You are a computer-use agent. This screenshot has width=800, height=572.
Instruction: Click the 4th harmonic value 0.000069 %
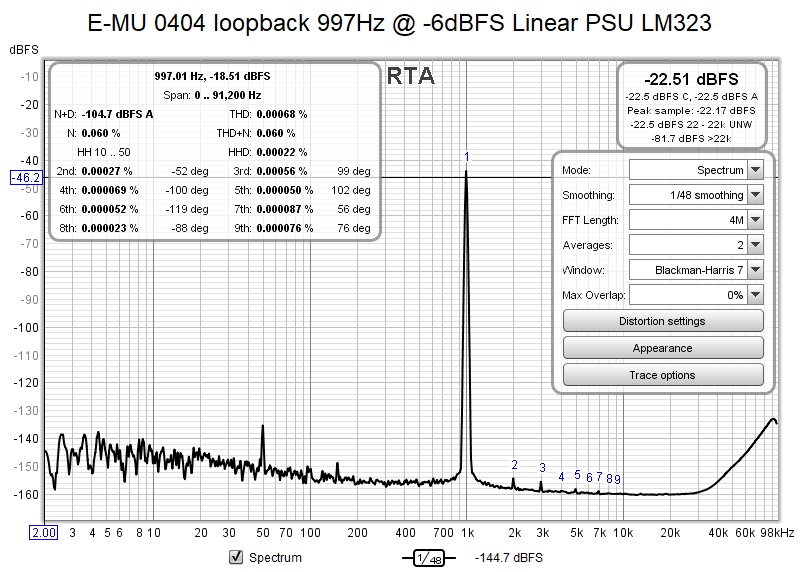click(x=110, y=190)
